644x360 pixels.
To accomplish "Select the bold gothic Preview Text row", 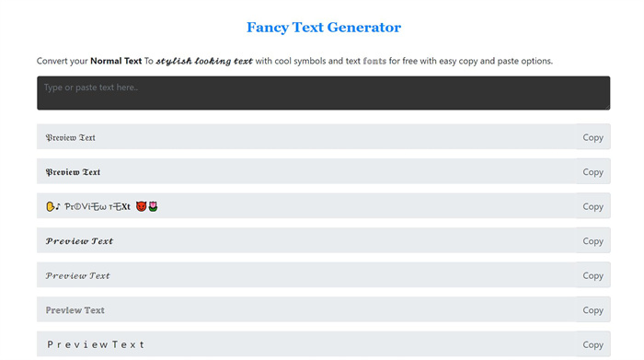I will pyautogui.click(x=306, y=171).
